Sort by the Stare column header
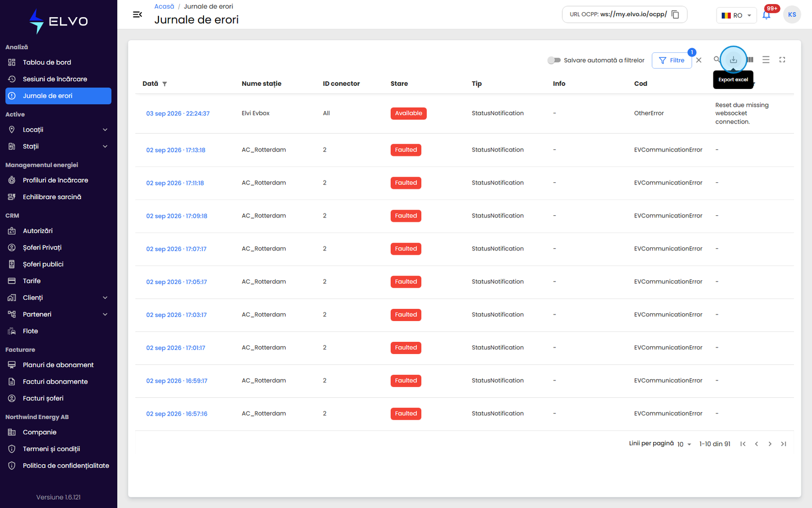812x508 pixels. (x=399, y=84)
